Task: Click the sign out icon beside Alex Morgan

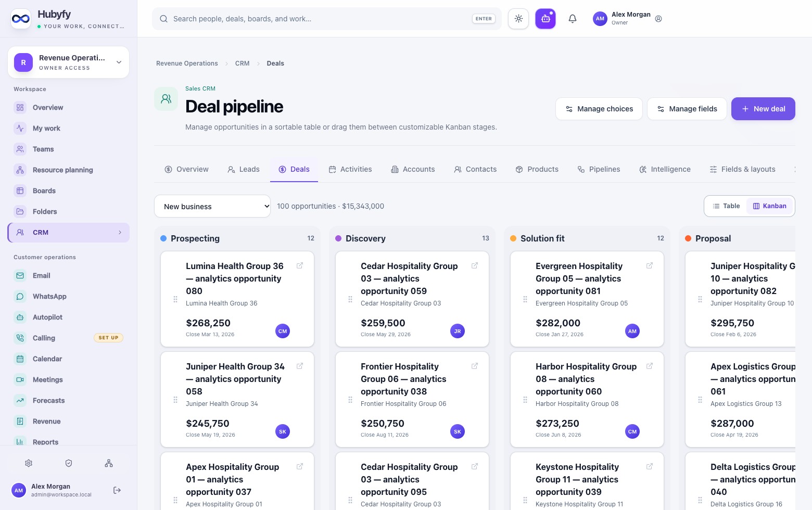Action: click(117, 490)
